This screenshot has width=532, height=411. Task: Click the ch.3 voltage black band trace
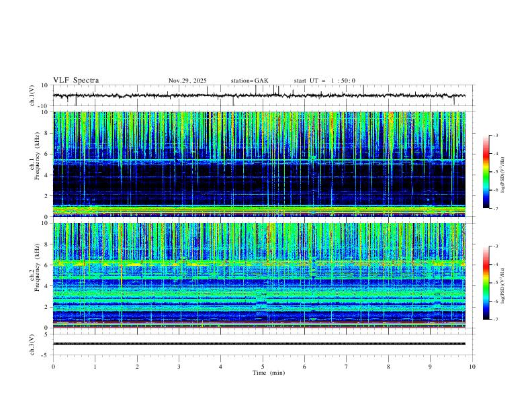point(259,344)
